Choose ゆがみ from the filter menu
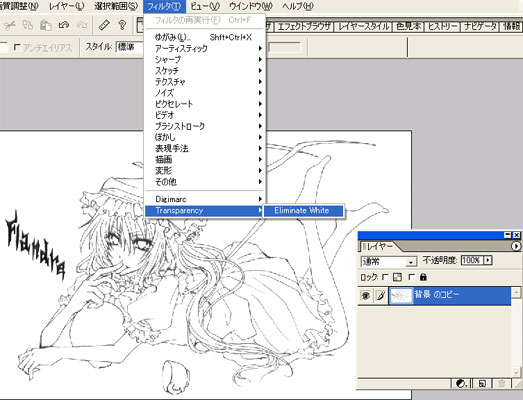 pyautogui.click(x=204, y=37)
